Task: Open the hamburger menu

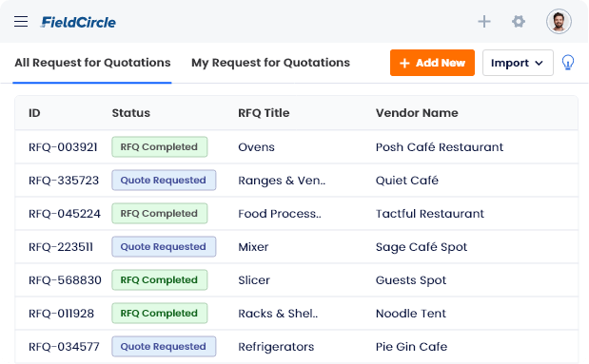Action: pyautogui.click(x=21, y=22)
